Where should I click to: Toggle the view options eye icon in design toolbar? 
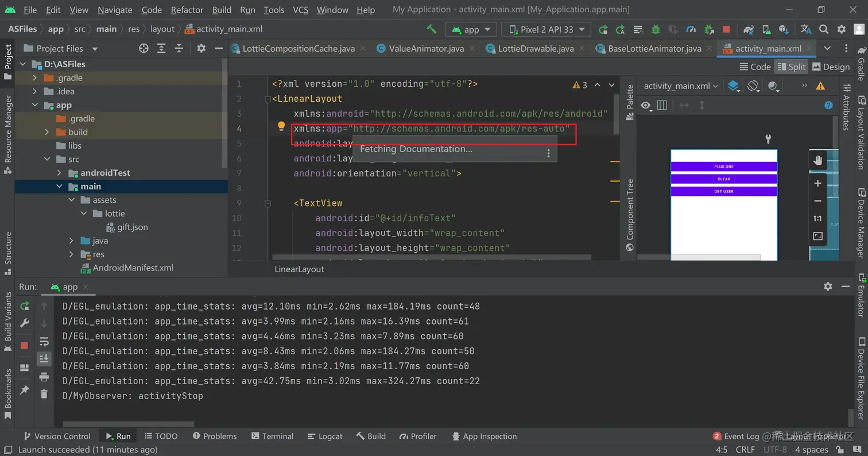(646, 105)
